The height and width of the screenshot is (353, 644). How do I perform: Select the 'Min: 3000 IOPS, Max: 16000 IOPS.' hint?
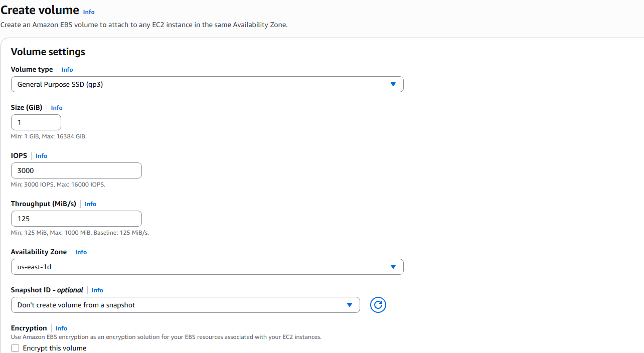tap(58, 185)
